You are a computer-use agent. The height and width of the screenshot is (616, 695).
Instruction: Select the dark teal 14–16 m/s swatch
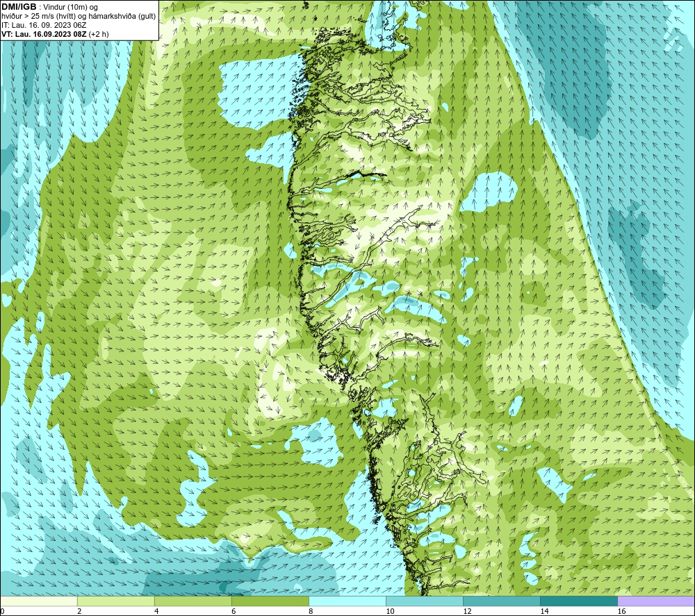click(x=579, y=601)
